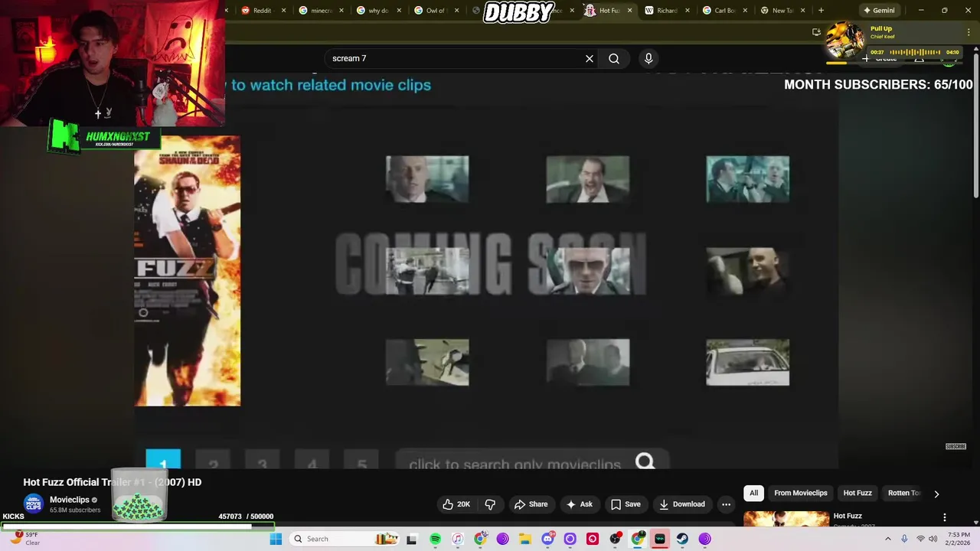Open Gemini in Chrome toolbar
980x551 pixels.
tap(879, 11)
